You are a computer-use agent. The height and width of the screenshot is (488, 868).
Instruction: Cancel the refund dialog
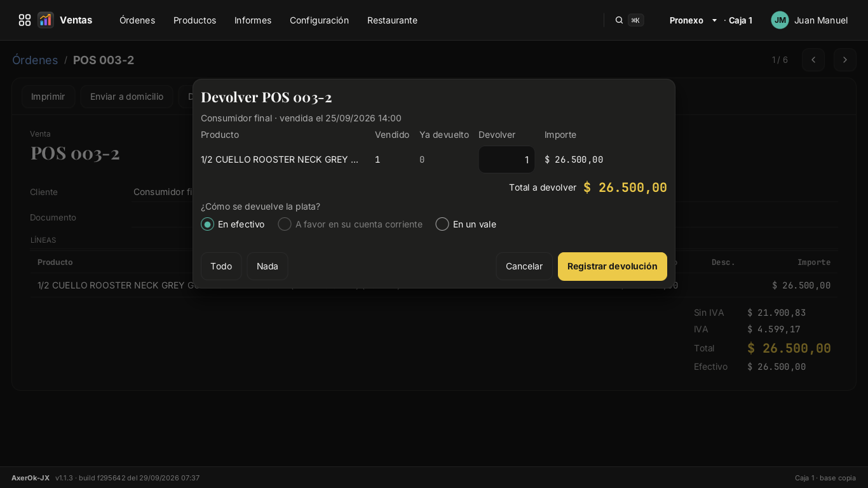point(524,266)
